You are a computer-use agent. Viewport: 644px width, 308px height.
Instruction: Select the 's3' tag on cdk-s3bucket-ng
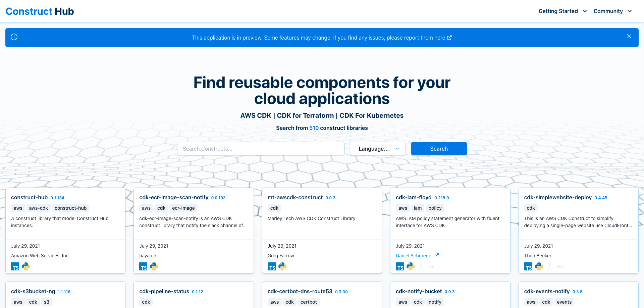coord(47,302)
